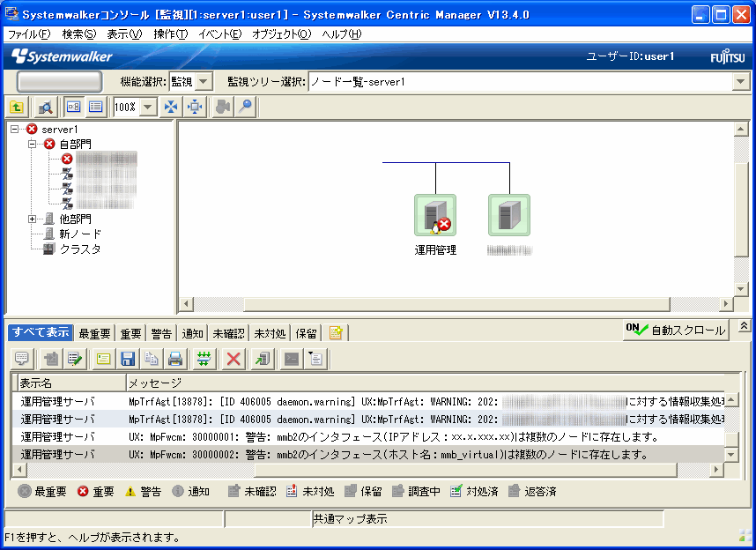Click the document list dropdown icon
Viewport: 756px width, 550px height.
point(315,359)
